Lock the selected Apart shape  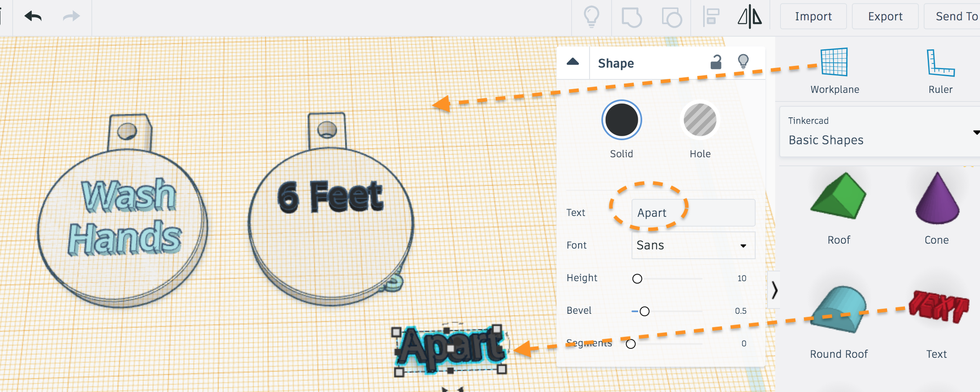point(715,63)
